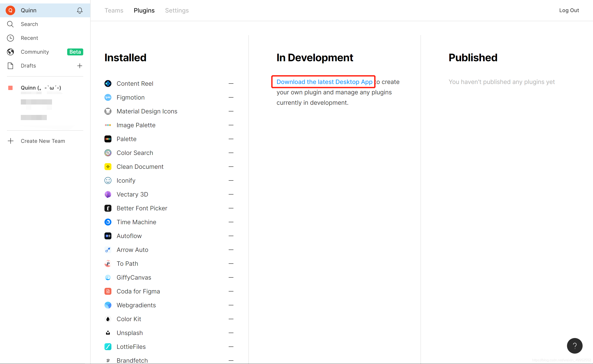Click the notification bell icon
The image size is (593, 364).
coord(80,10)
